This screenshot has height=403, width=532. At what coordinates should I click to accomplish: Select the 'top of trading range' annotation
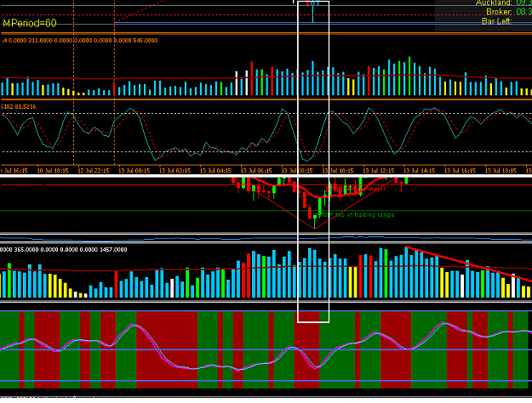point(364,214)
